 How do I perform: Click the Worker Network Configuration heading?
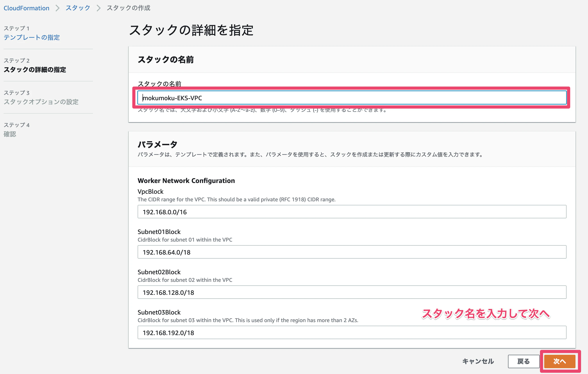[x=186, y=181]
